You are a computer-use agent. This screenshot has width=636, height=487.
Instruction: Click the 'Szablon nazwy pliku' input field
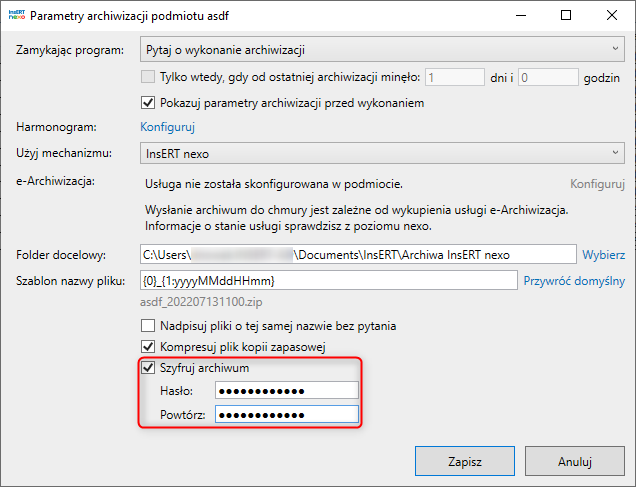(328, 281)
